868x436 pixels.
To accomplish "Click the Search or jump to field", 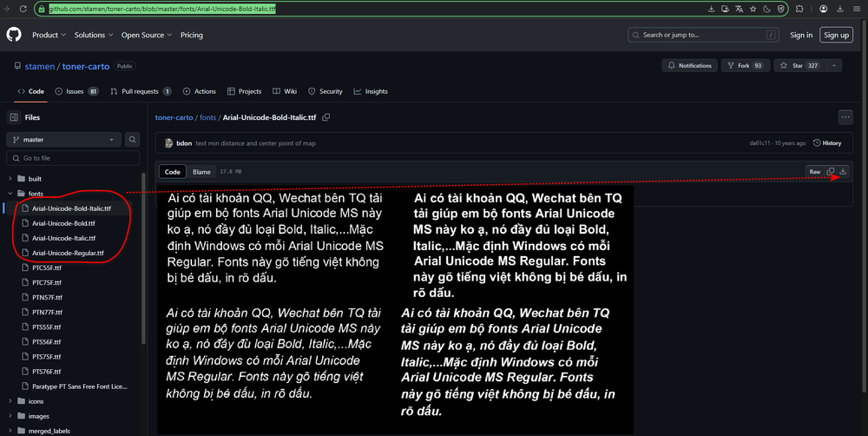I will (x=703, y=35).
